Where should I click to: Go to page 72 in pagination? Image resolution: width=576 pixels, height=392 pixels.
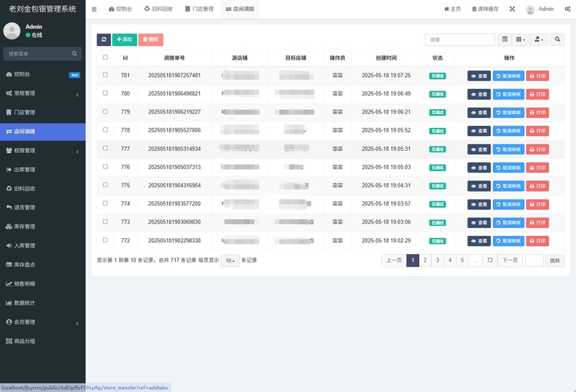pyautogui.click(x=490, y=260)
